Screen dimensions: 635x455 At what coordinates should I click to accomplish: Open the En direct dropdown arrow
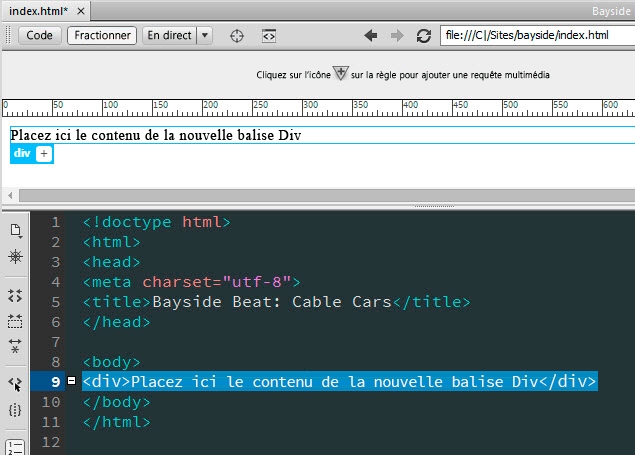click(205, 36)
